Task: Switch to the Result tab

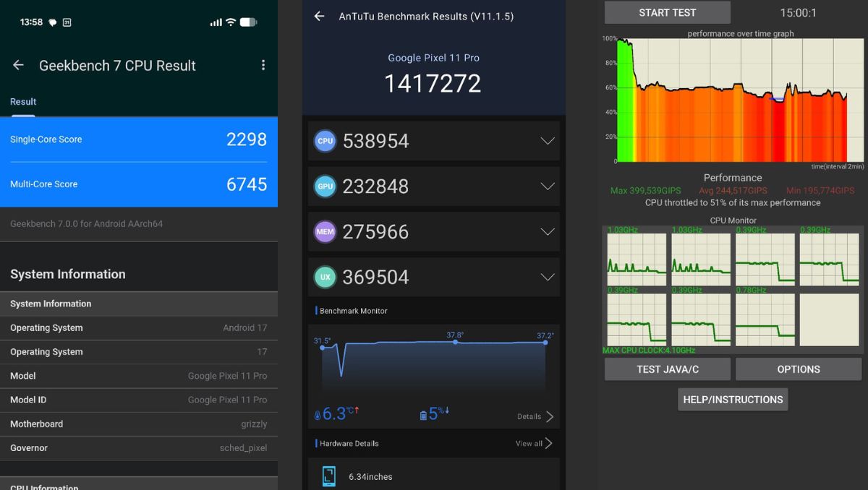Action: (23, 102)
